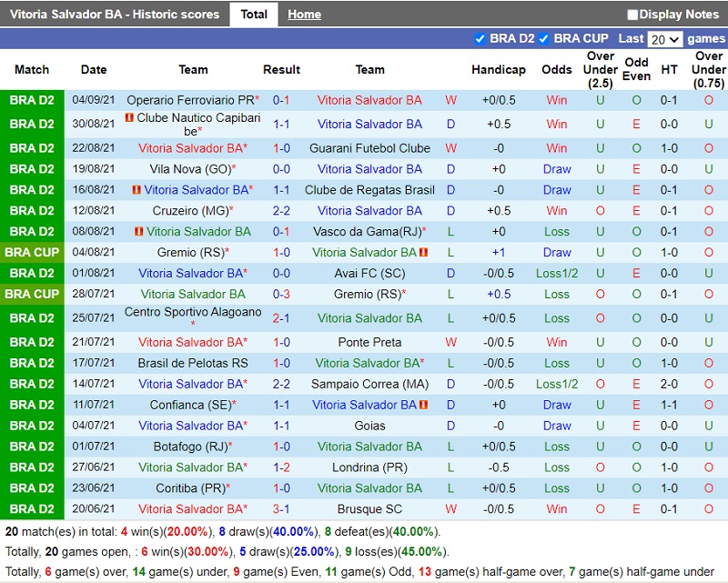Click red card icon in 04/08/21 Gremio row
This screenshot has width=728, height=583.
click(424, 253)
